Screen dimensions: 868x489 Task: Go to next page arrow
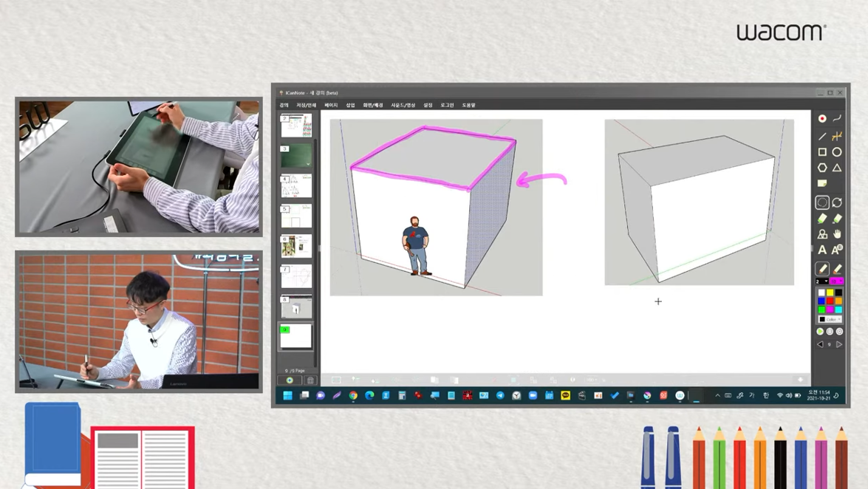[x=839, y=344]
